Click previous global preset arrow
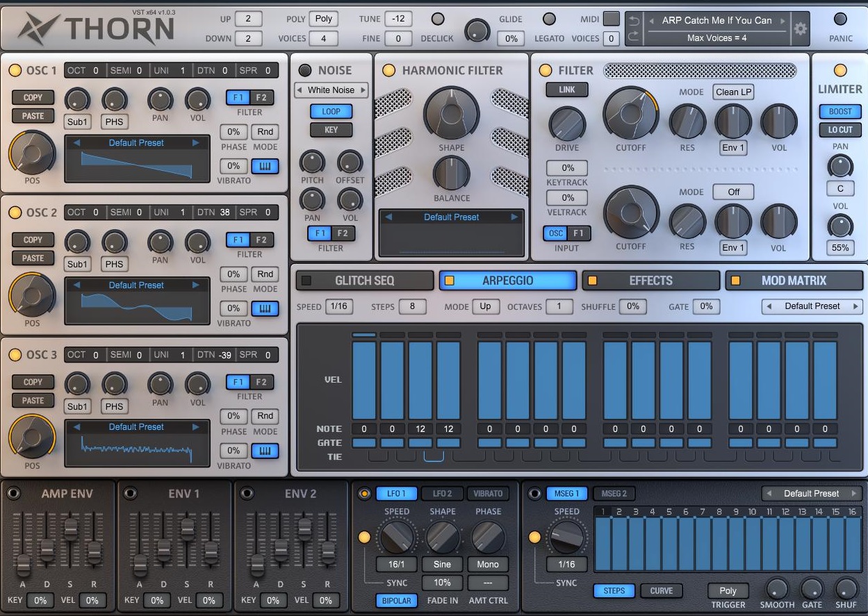The width and height of the screenshot is (868, 616). pos(652,21)
